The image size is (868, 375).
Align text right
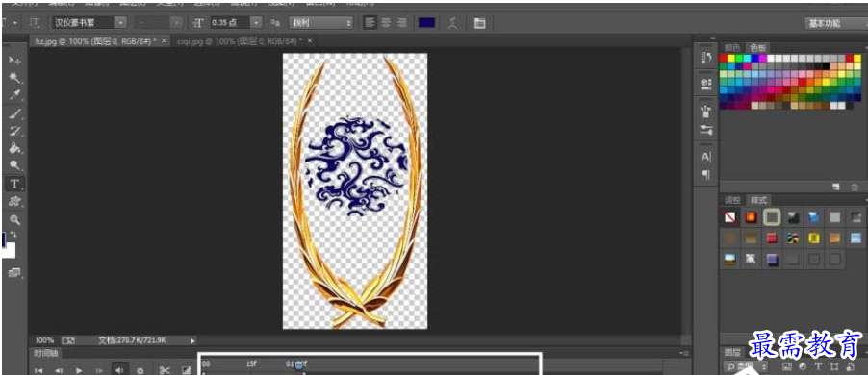pos(402,23)
